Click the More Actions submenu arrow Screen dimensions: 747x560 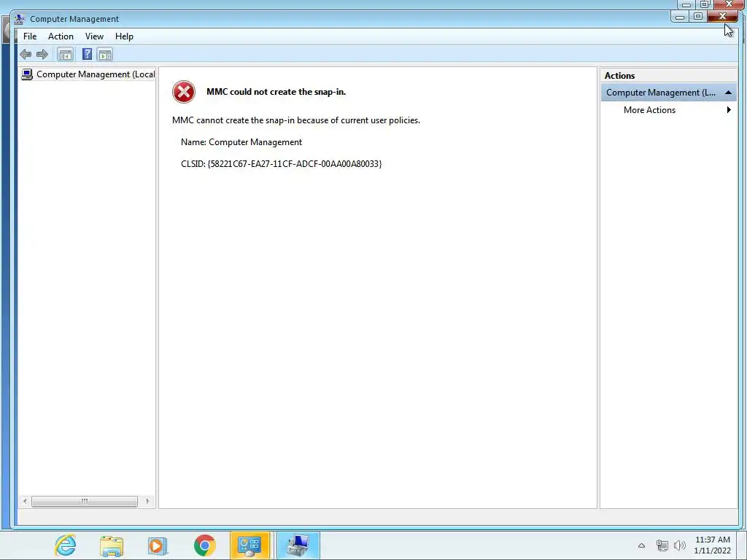click(x=729, y=110)
